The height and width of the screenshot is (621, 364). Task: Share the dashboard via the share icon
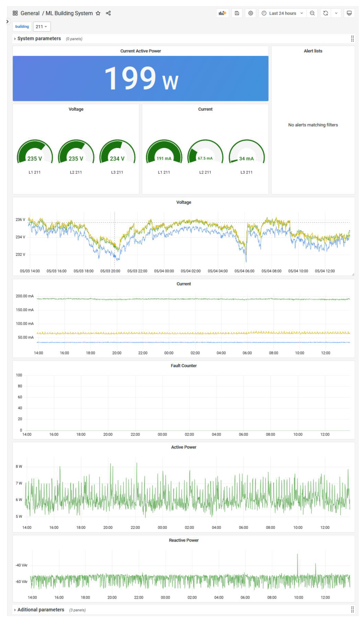click(108, 13)
